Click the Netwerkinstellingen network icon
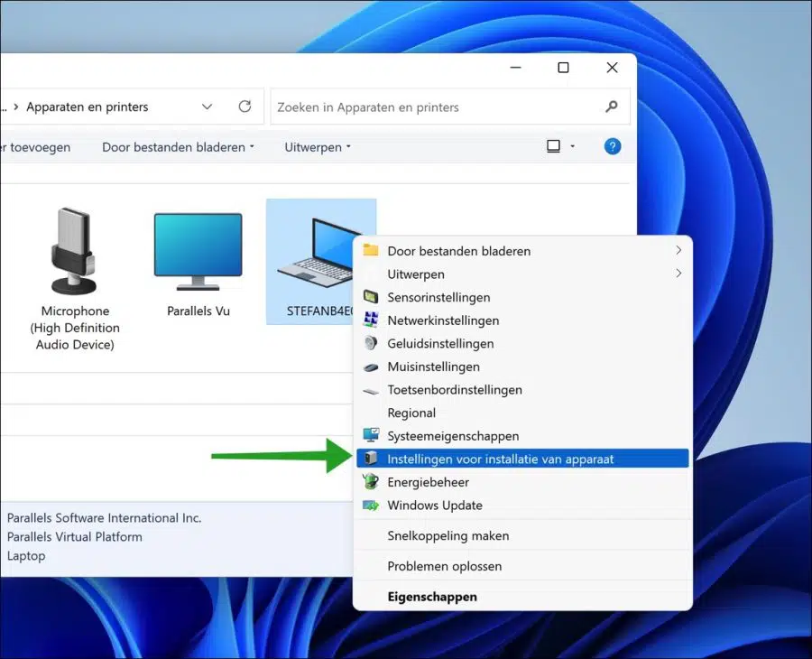Screen dimensions: 812x659 coord(370,320)
